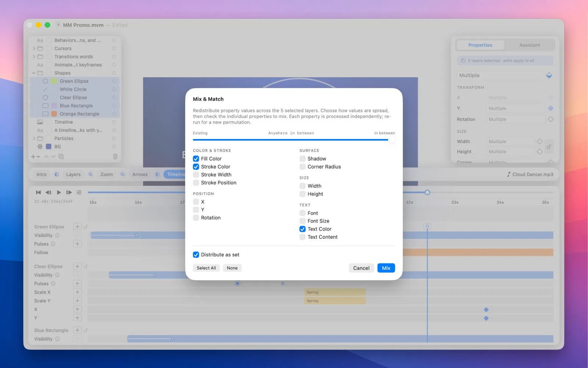Screen dimensions: 588x368
Task: Uncheck the Fill Color checkbox
Action: click(x=196, y=159)
